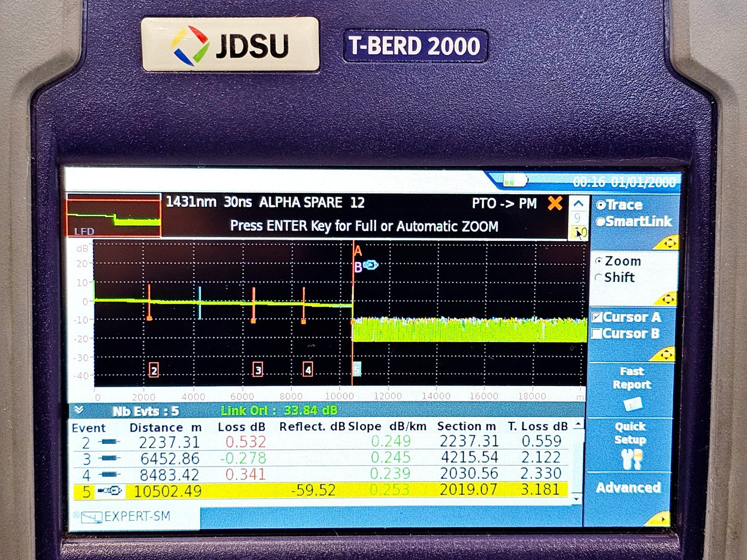
Task: Click total loss value 2.122
Action: [541, 457]
